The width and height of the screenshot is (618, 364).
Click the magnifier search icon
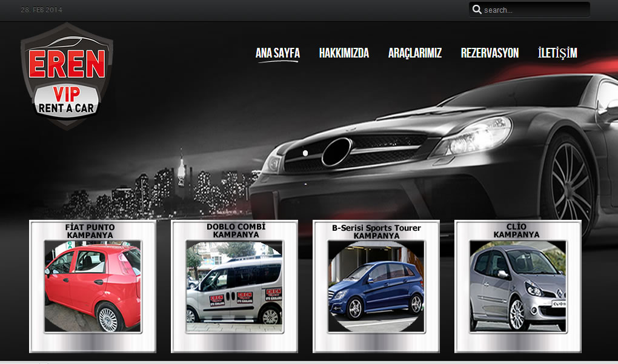[477, 10]
